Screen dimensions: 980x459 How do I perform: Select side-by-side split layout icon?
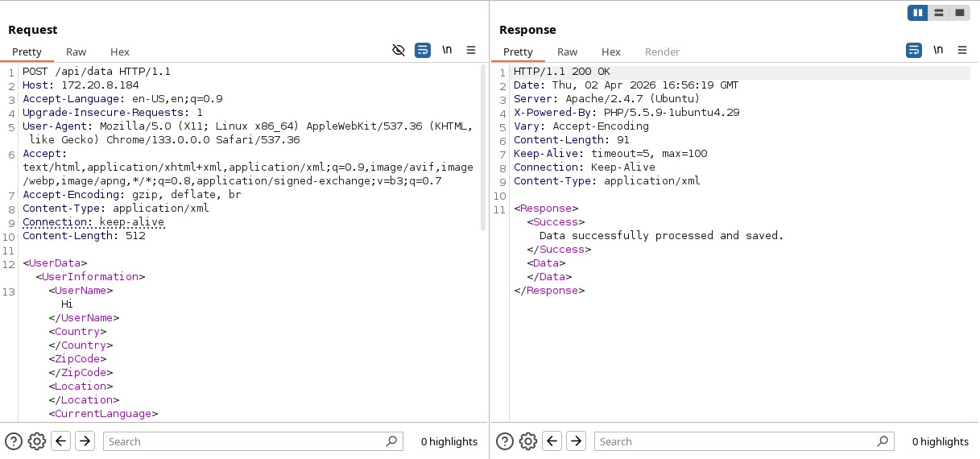coord(917,13)
